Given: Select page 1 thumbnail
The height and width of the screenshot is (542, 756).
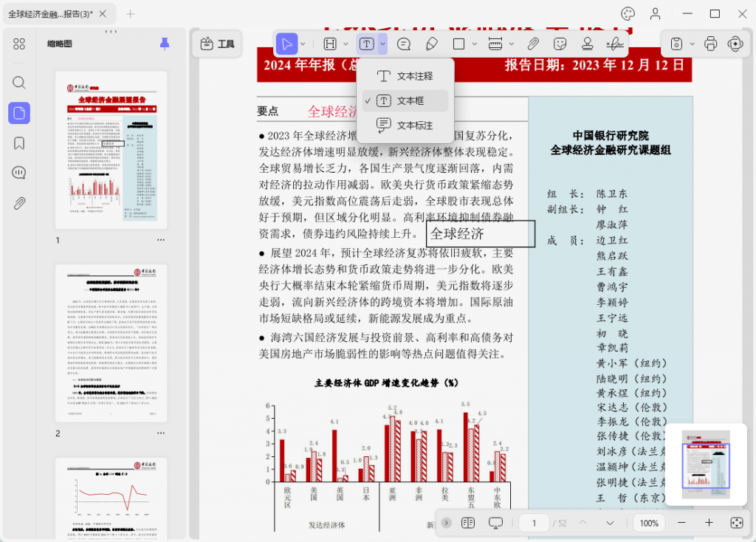Looking at the screenshot, I should click(x=111, y=150).
